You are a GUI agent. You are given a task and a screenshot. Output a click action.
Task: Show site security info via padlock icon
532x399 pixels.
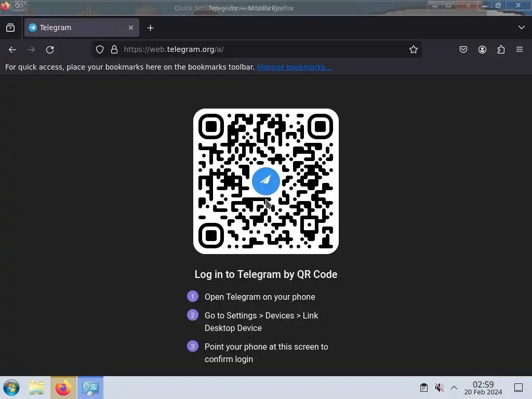pos(114,49)
